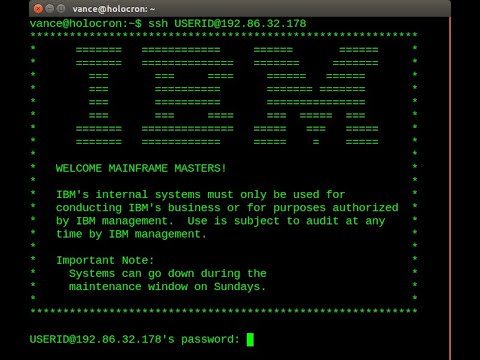Minimize the terminal window
The width and height of the screenshot is (480, 360).
tap(50, 9)
